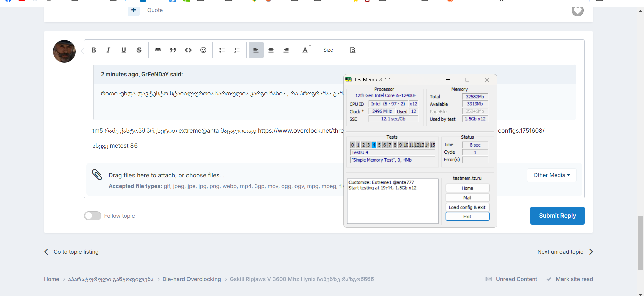Screen dimensions: 644x296
Task: Click Mail button in TestMem5
Action: (x=468, y=198)
